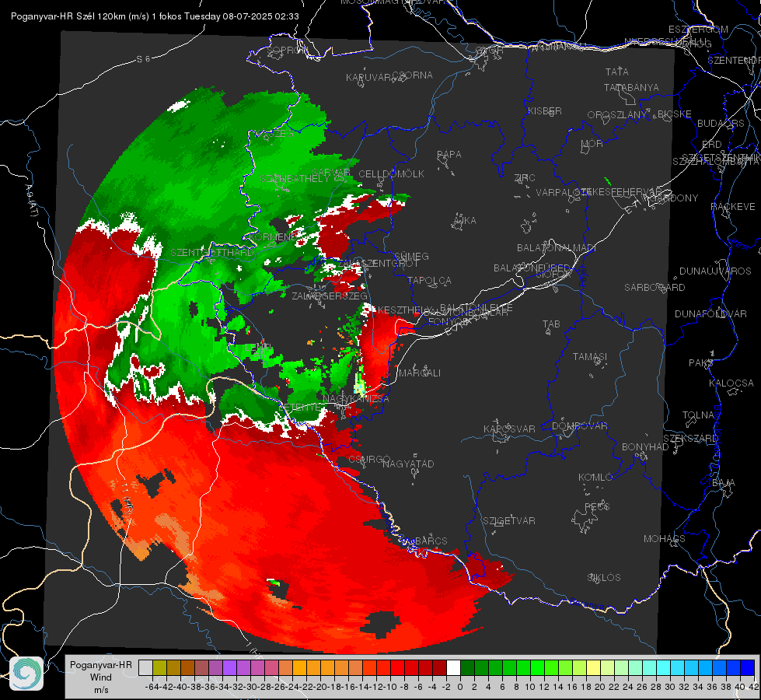This screenshot has width=761, height=700.
Task: Select the white swatch in the wind legend
Action: pyautogui.click(x=453, y=667)
